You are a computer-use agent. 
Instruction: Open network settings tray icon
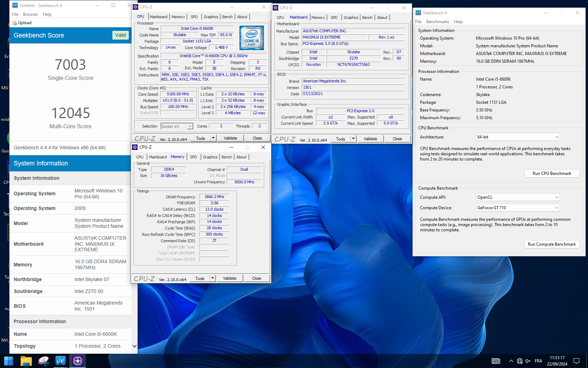coord(520,361)
